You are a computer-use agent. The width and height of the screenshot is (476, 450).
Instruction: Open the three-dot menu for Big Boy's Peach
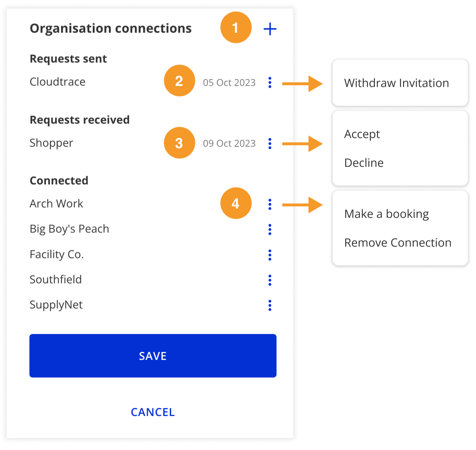click(x=270, y=229)
